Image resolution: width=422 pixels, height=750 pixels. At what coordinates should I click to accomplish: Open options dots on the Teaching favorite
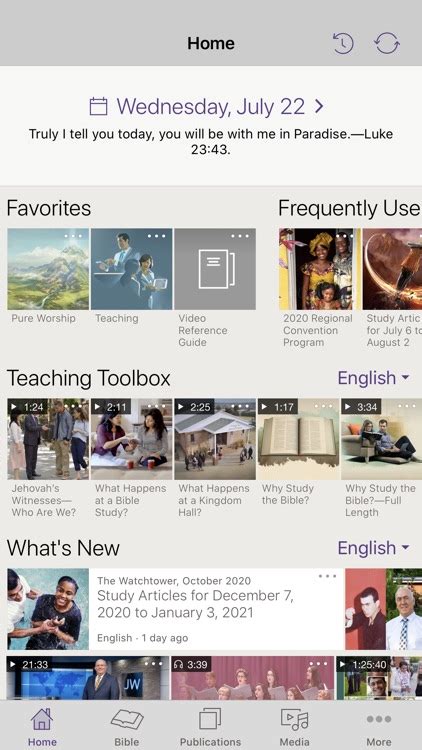(x=156, y=236)
